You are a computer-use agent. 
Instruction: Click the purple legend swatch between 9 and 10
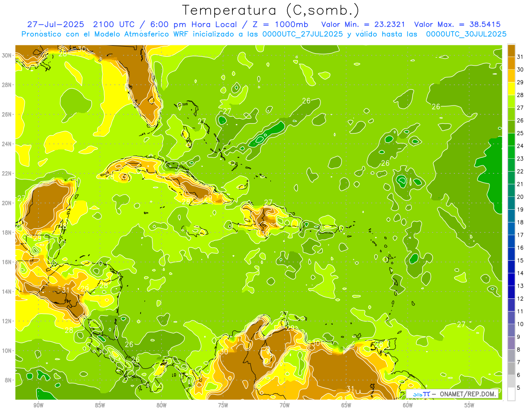511,330
